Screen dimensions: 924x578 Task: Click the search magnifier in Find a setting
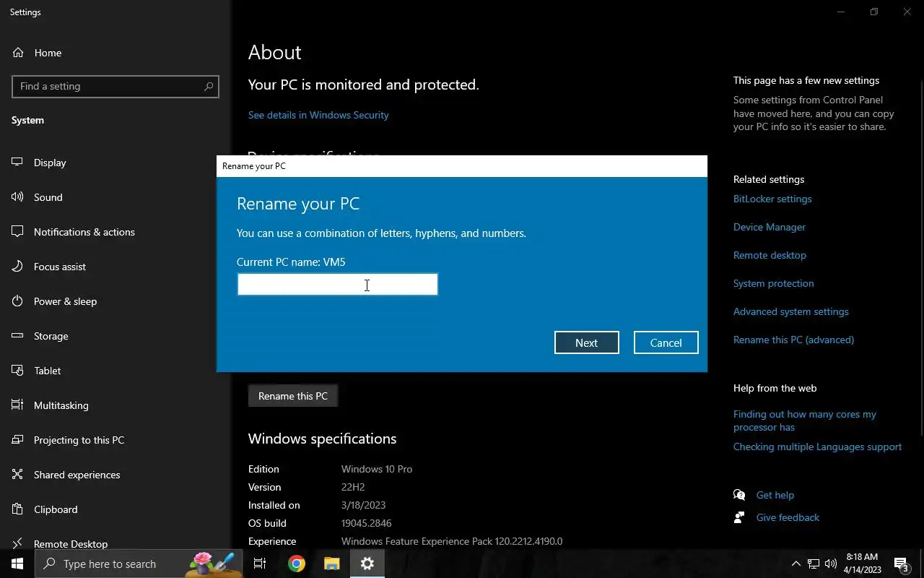[209, 86]
